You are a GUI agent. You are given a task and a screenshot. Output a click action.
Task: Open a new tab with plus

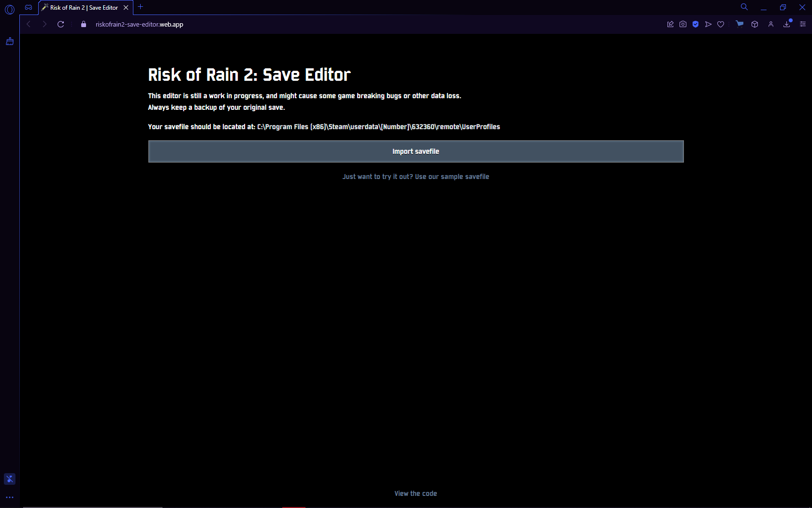pyautogui.click(x=141, y=7)
